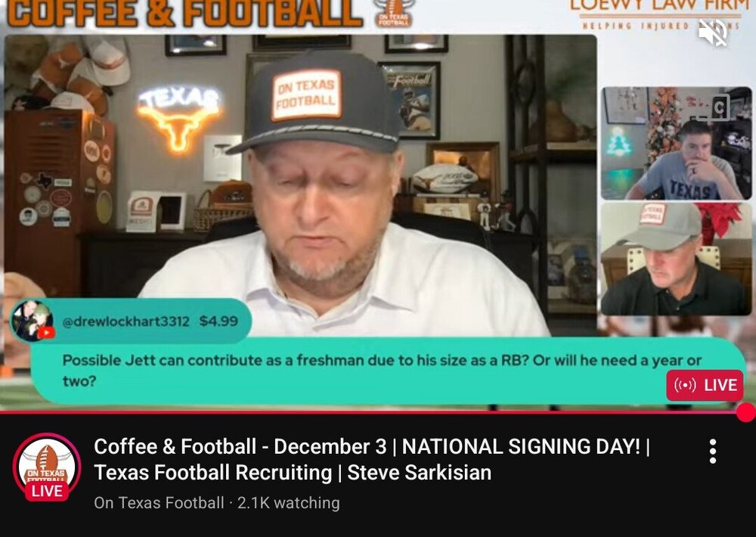Click the captions icon at top right
The height and width of the screenshot is (537, 756).
click(x=719, y=108)
